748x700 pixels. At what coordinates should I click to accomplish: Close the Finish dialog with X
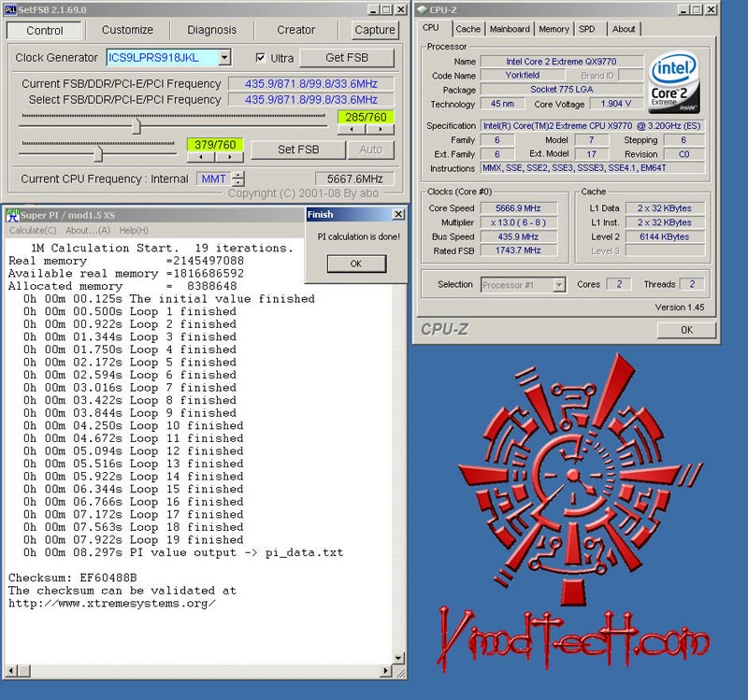(x=398, y=214)
